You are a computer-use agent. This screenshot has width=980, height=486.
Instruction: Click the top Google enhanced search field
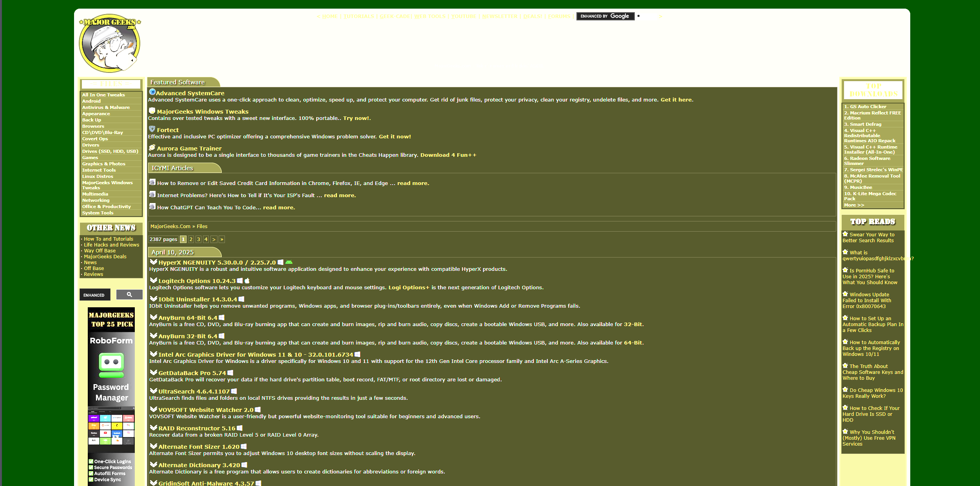605,16
